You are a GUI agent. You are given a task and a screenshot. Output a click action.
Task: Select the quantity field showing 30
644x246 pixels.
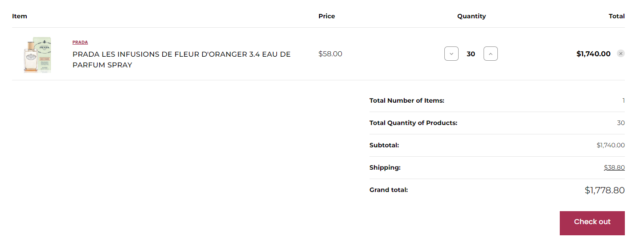click(471, 54)
